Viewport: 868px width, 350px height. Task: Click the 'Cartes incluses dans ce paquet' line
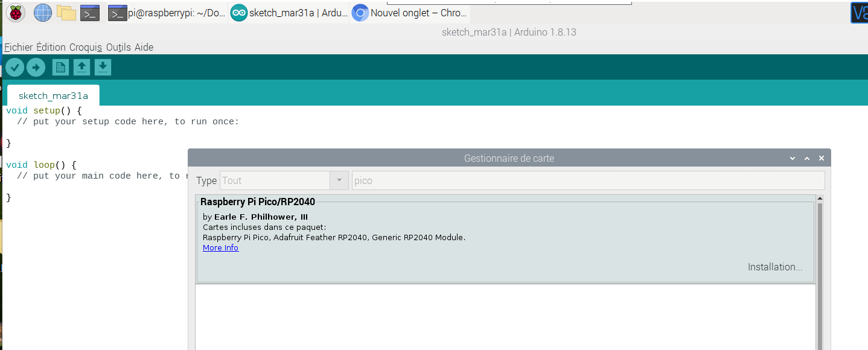pyautogui.click(x=264, y=227)
